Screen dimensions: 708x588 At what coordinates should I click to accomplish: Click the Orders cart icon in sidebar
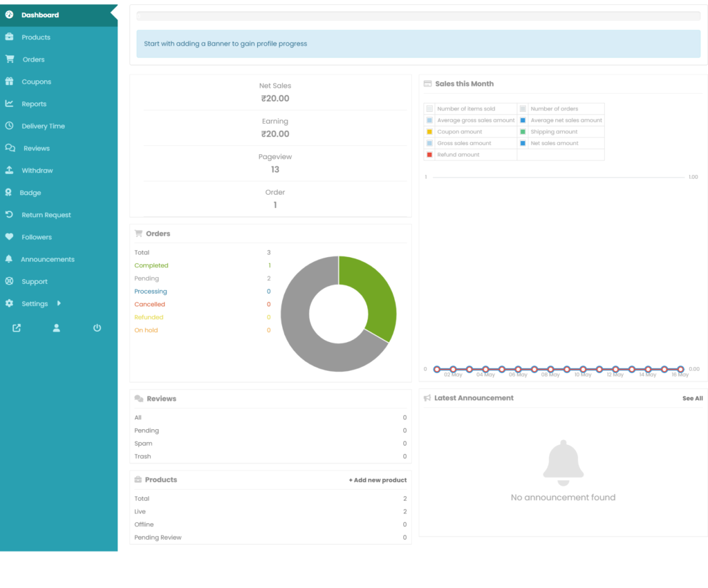click(x=10, y=59)
